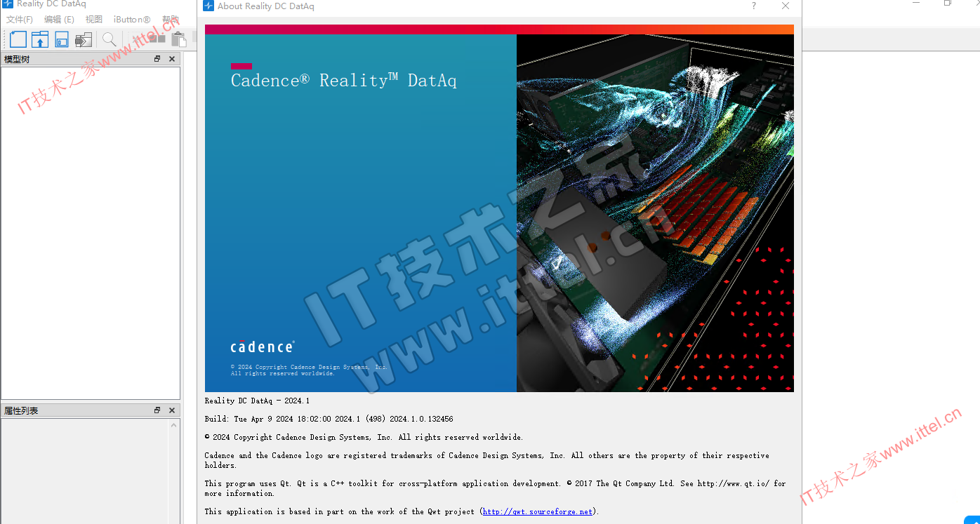Screen dimensions: 980x524
Task: Open the iButton® menu
Action: pos(132,20)
